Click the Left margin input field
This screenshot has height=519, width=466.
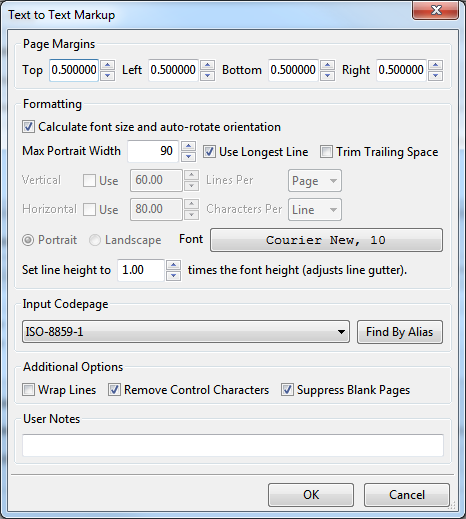tap(173, 70)
